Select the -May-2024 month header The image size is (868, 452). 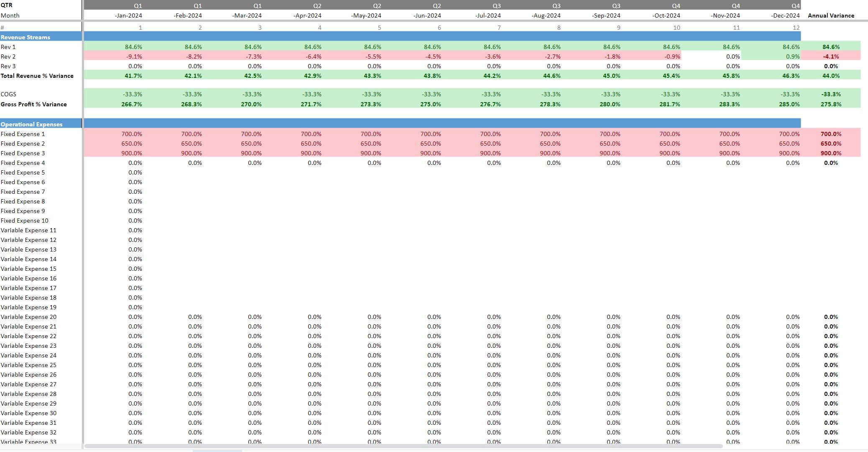(x=366, y=15)
